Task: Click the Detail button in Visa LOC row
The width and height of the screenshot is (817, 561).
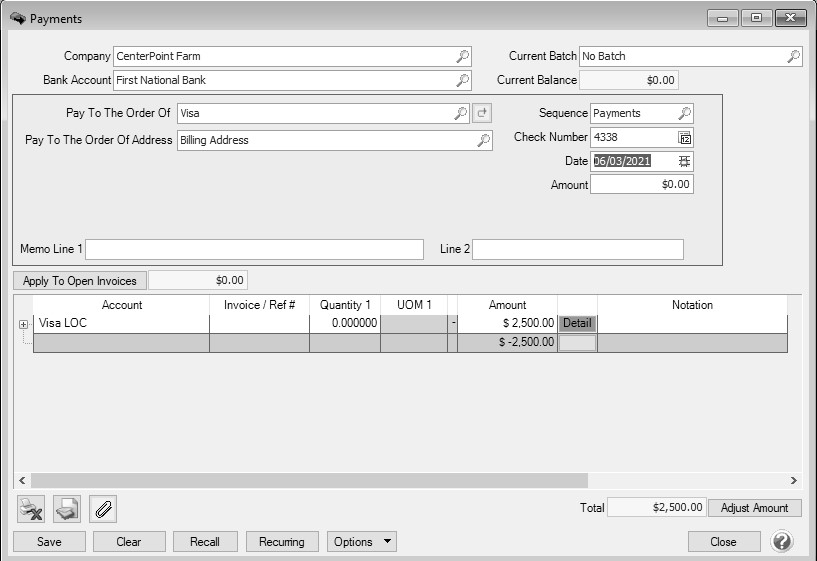Action: (x=577, y=323)
